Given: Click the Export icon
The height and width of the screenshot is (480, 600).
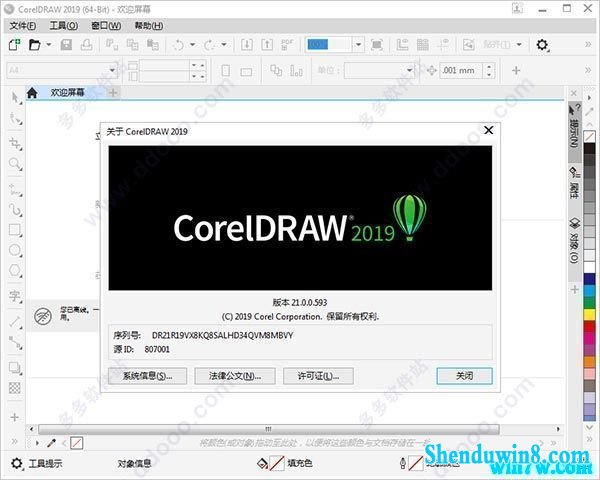Looking at the screenshot, I should click(x=267, y=45).
